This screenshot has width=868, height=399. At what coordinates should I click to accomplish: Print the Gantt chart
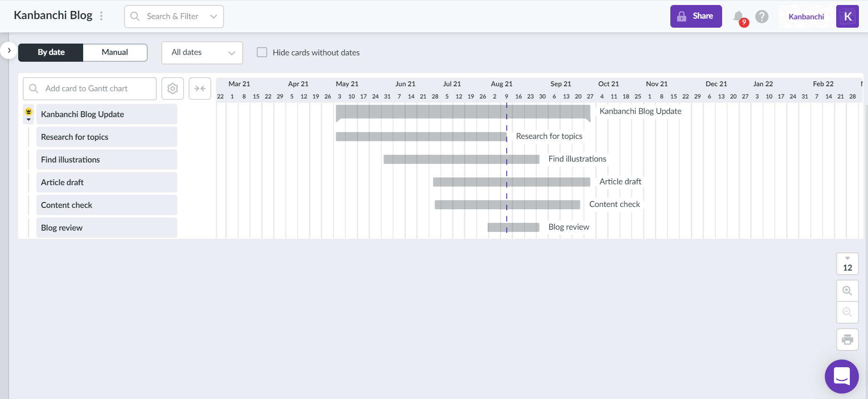click(x=848, y=340)
